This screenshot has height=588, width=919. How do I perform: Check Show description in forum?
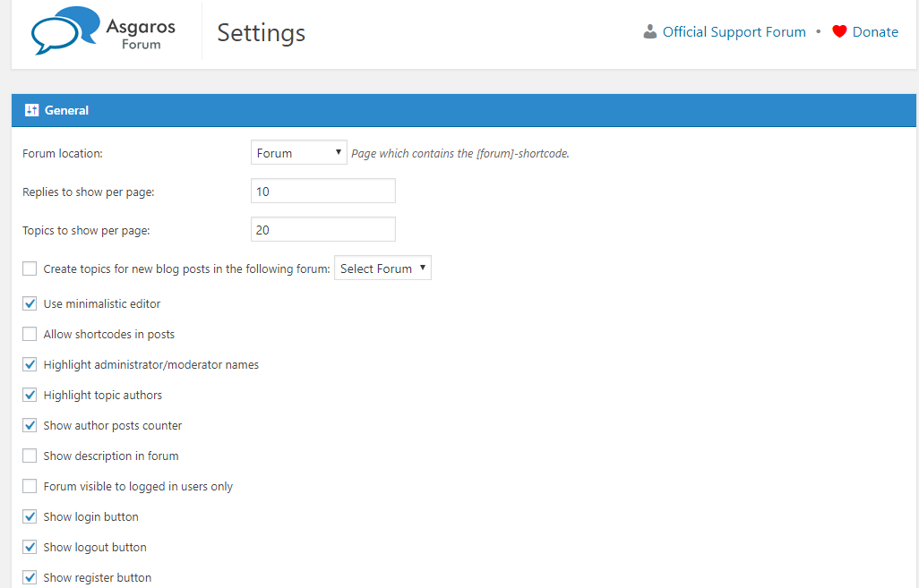point(30,456)
